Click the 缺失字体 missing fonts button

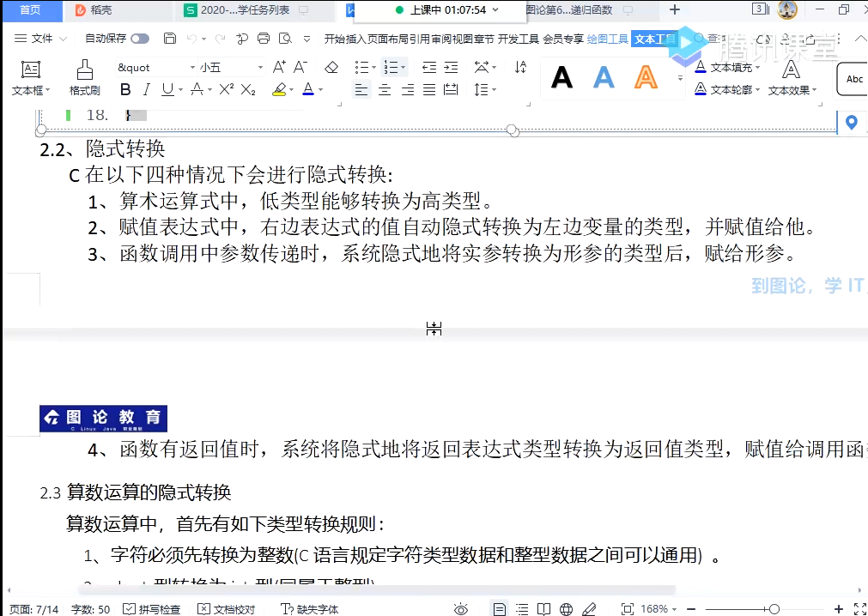(x=310, y=609)
